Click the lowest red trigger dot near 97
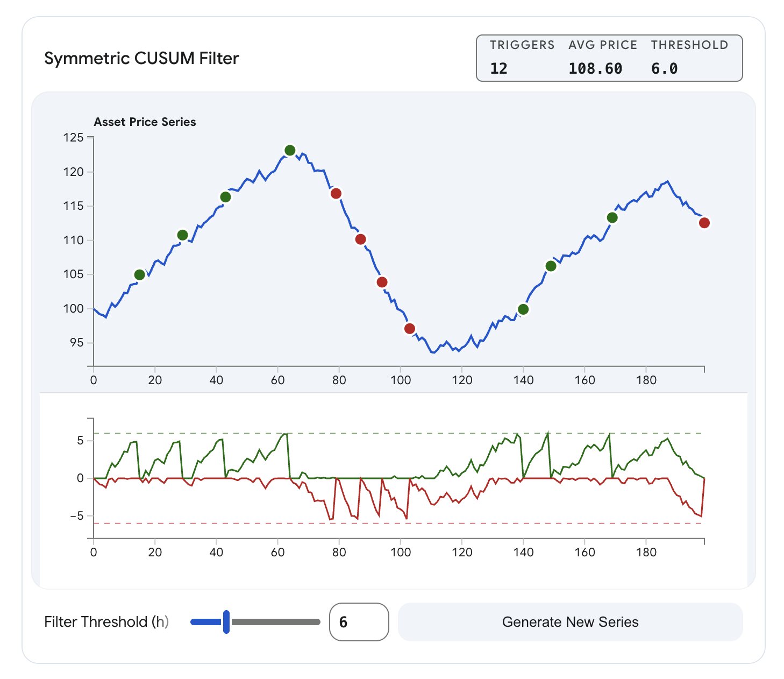Viewport: 784px width, 679px height. point(410,329)
